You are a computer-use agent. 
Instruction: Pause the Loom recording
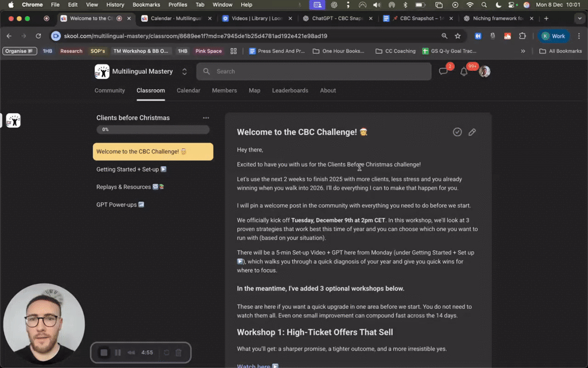coord(118,352)
